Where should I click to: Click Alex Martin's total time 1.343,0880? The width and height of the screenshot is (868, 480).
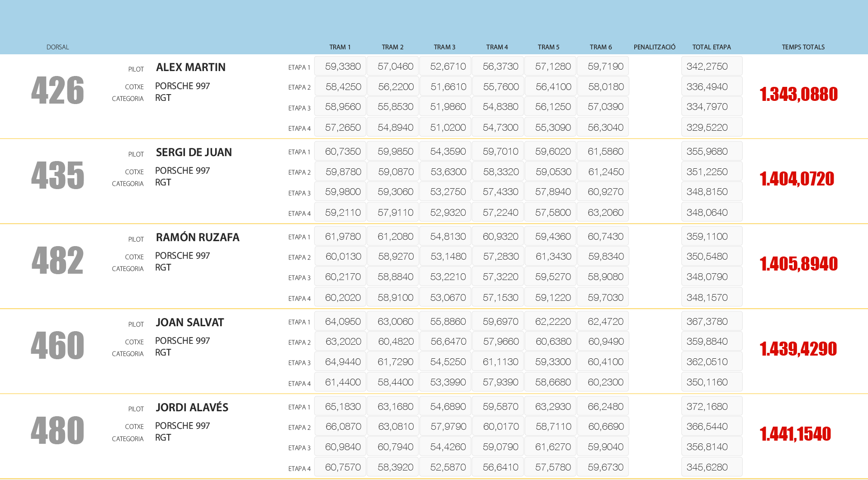click(798, 94)
